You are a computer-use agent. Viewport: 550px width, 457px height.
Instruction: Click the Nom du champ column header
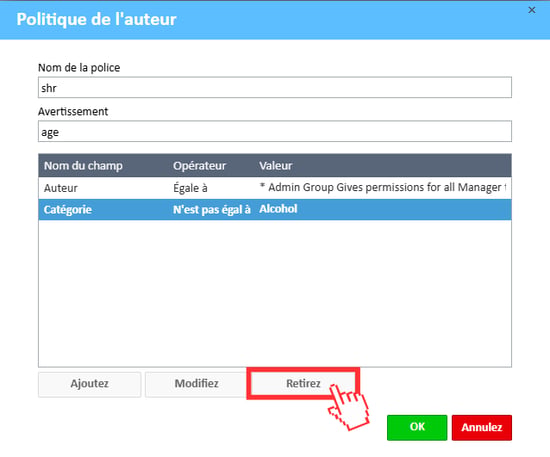[83, 166]
